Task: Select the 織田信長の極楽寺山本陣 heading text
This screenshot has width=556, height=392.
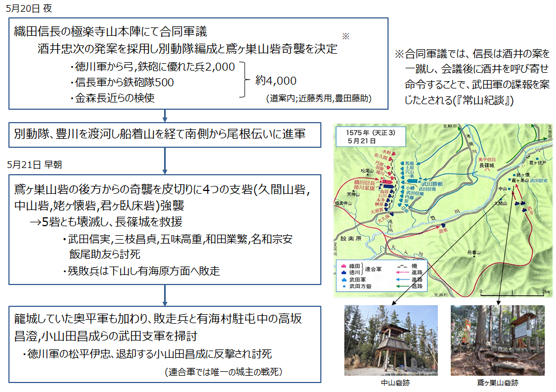Action: [111, 31]
